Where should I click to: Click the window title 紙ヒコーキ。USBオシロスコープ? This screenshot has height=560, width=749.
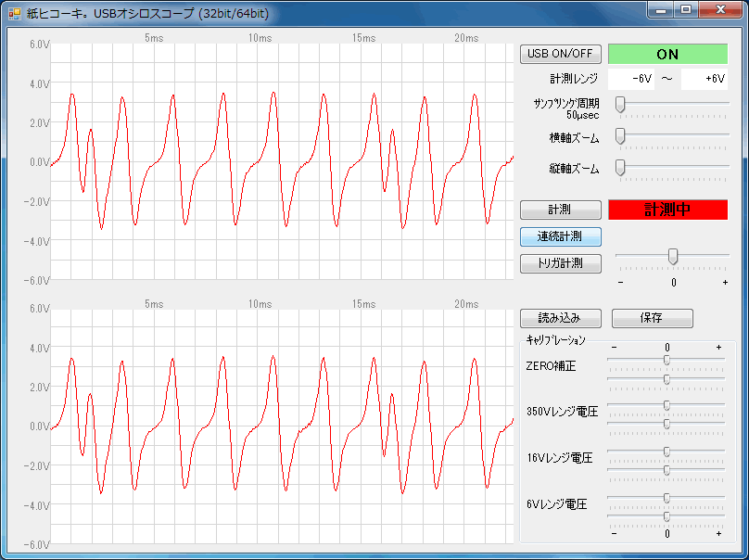(147, 13)
